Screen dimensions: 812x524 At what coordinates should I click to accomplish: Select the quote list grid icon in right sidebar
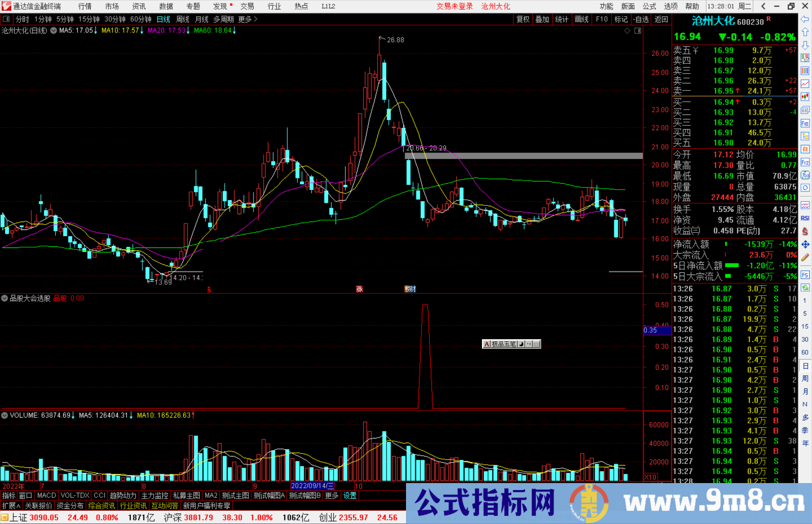pos(805,71)
